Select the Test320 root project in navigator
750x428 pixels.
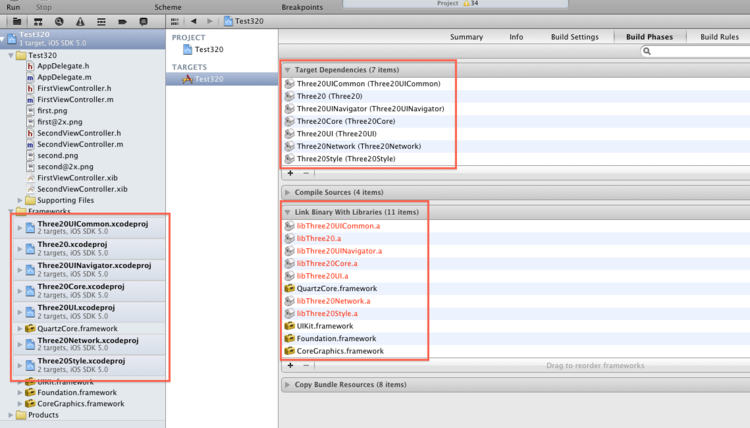(x=82, y=38)
